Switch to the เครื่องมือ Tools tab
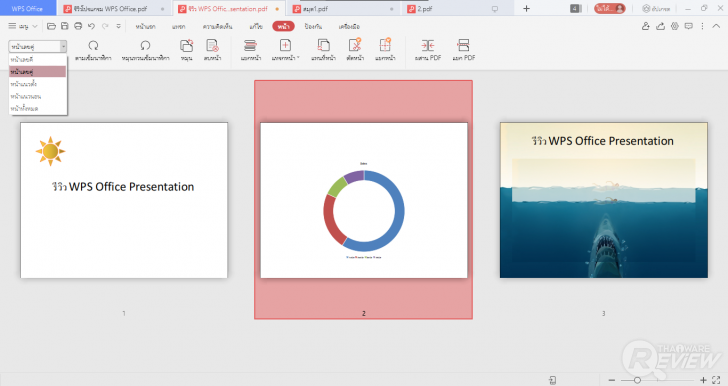The width and height of the screenshot is (728, 386). [x=349, y=26]
